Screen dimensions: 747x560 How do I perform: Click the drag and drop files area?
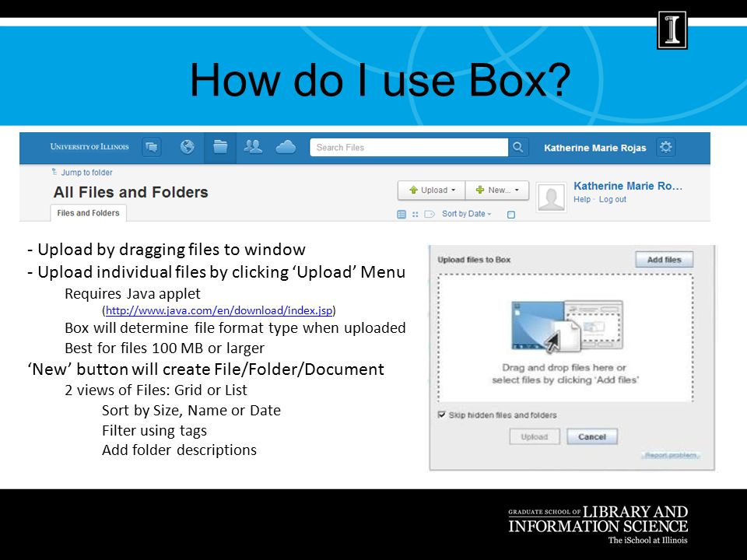coord(566,338)
